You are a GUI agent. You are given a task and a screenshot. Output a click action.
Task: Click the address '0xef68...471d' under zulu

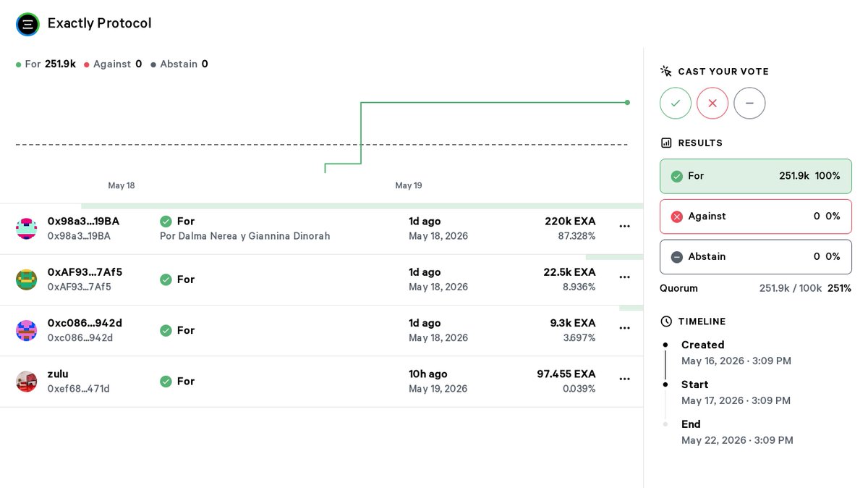pos(79,389)
